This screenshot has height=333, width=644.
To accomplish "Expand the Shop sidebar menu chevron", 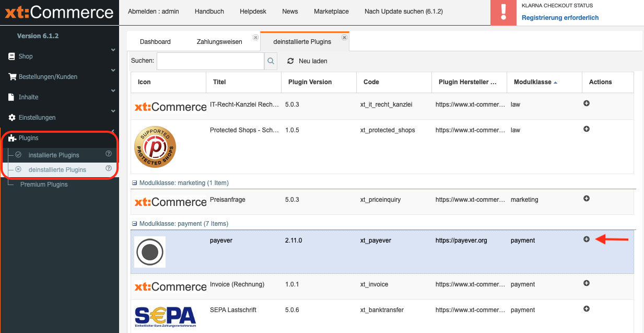I will pos(113,50).
